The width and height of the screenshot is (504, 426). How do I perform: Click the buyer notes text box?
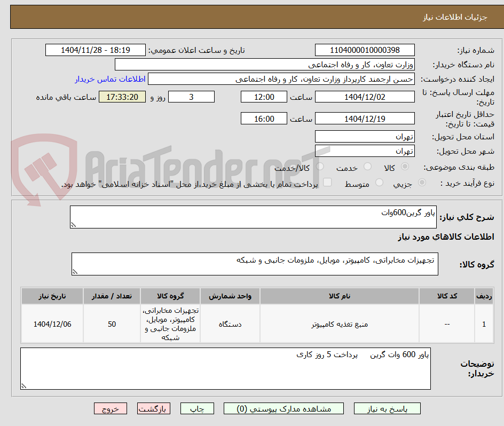coord(225,368)
